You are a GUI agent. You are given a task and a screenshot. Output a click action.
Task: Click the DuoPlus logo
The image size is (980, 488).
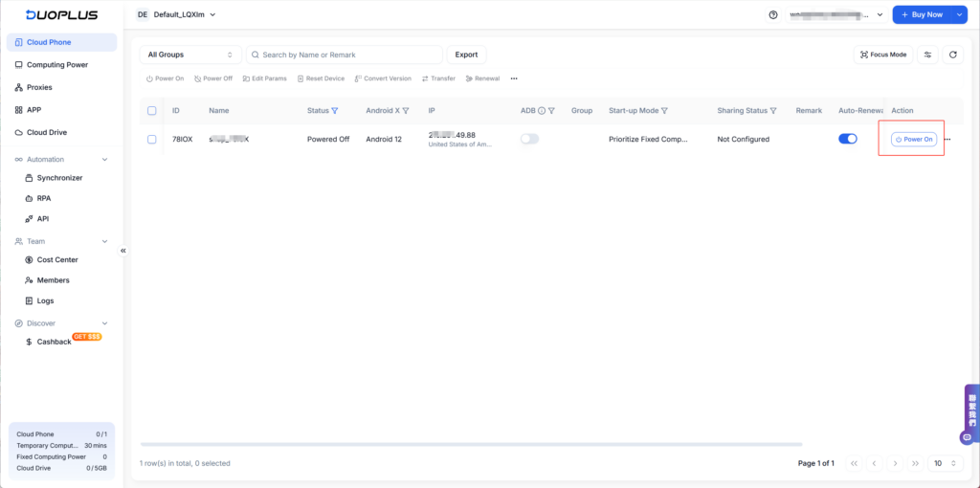(x=61, y=14)
